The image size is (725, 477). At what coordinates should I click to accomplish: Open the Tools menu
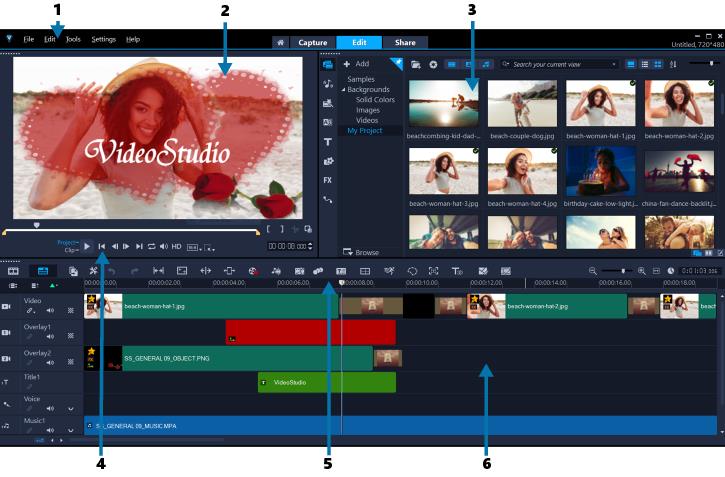pos(73,39)
